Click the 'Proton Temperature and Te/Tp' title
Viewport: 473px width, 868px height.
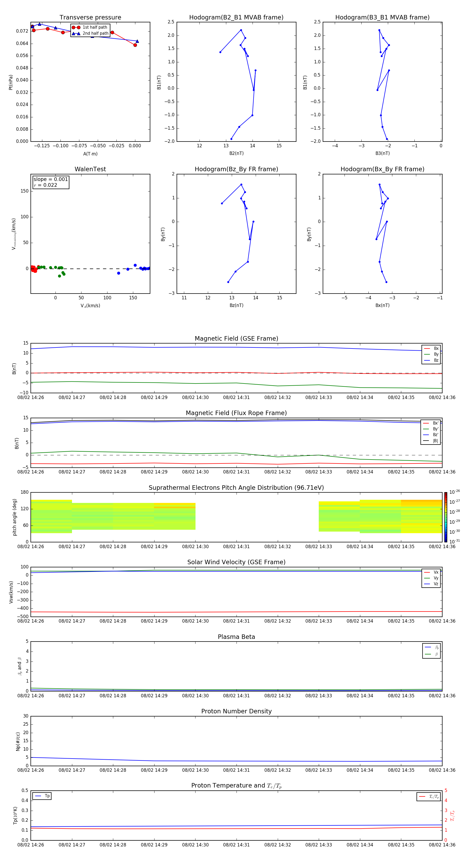(236, 785)
